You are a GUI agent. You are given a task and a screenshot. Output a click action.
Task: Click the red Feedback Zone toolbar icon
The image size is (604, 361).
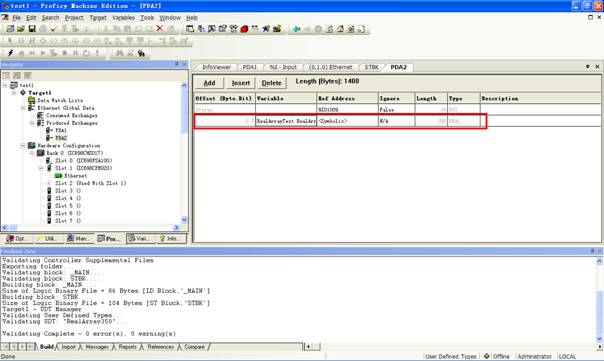tap(244, 29)
